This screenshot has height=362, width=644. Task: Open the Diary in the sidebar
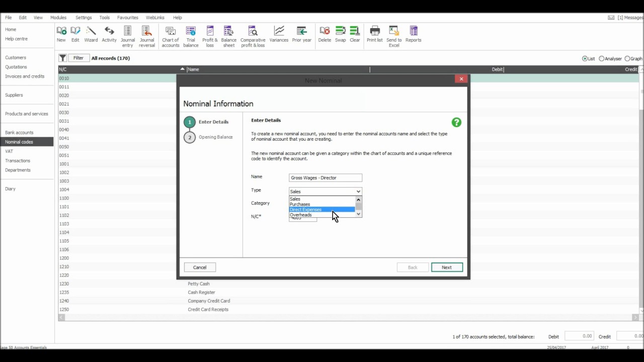[11, 189]
